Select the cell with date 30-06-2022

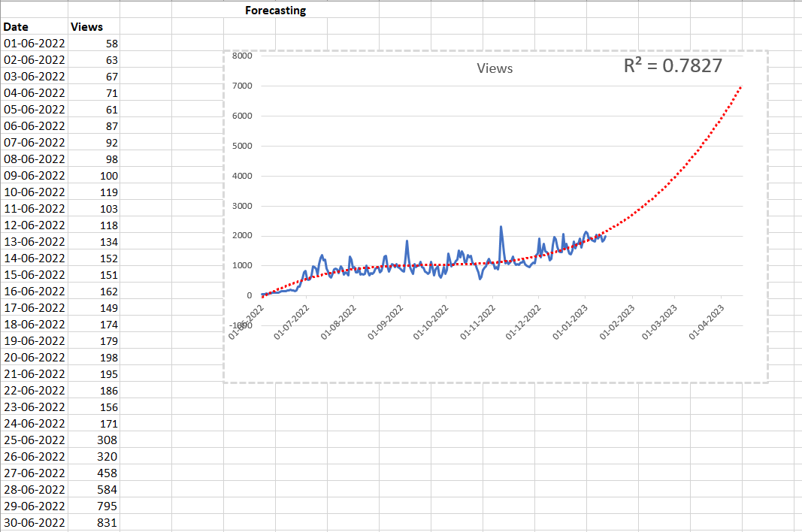pos(34,523)
